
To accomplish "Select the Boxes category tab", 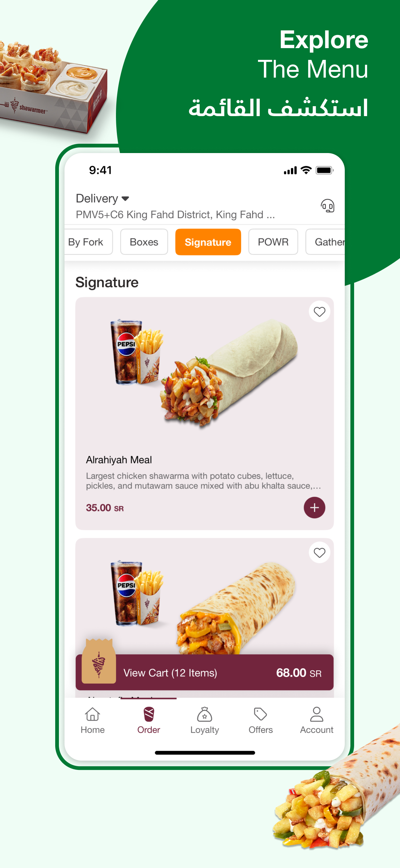I will (144, 242).
